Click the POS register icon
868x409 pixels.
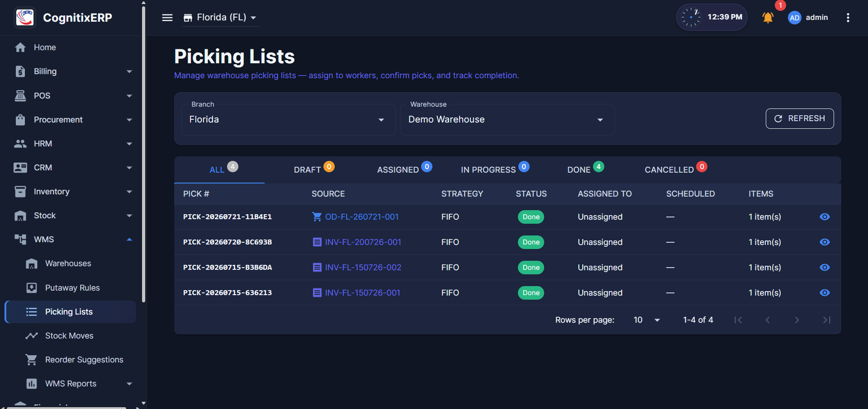pyautogui.click(x=20, y=95)
